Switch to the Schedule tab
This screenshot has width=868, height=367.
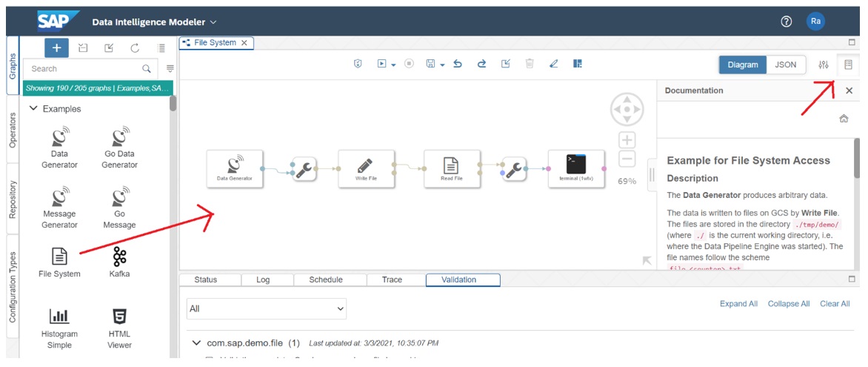(325, 280)
